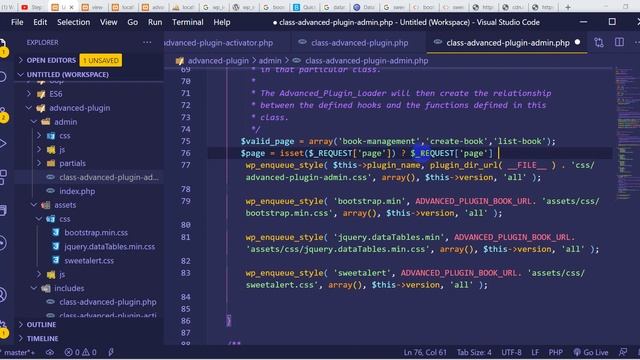This screenshot has width=640, height=360.
Task: Switch to class-advanced-plugin.php tab
Action: tap(359, 43)
